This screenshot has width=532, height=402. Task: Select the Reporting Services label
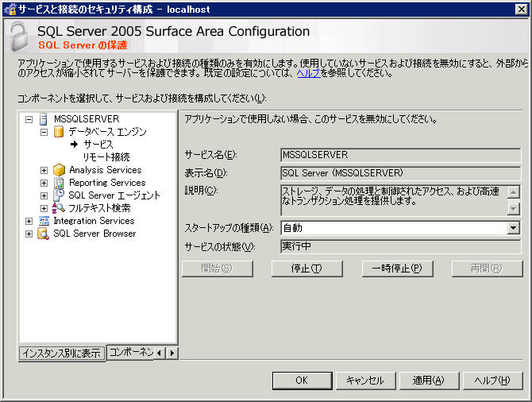[107, 183]
